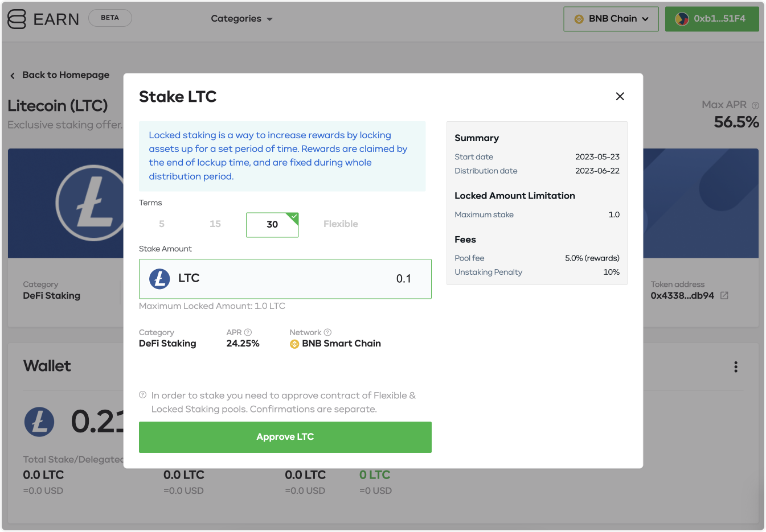Click '24.25%' APR value

point(243,344)
